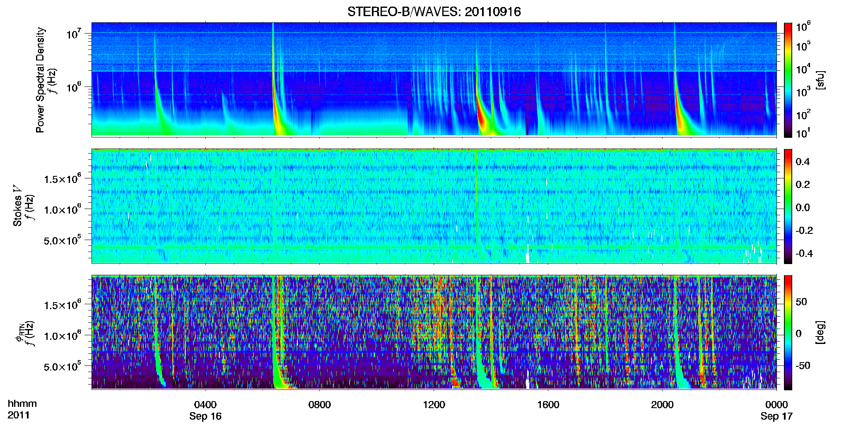The image size is (868, 447).
Task: Click the -0.4 value on Stokes colorbar
Action: (804, 254)
